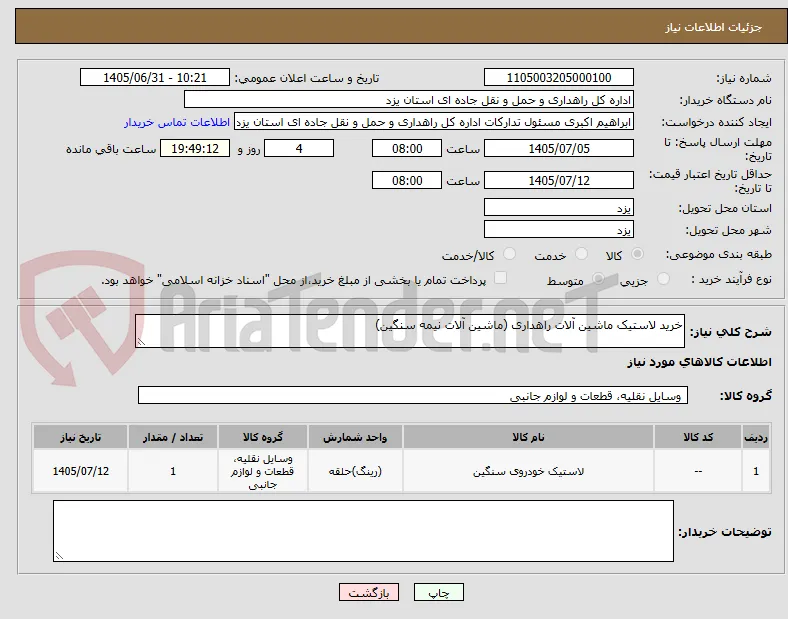Screen dimensions: 788x619
Task: Click the شرح کلی نیاز text area
Action: click(x=410, y=331)
